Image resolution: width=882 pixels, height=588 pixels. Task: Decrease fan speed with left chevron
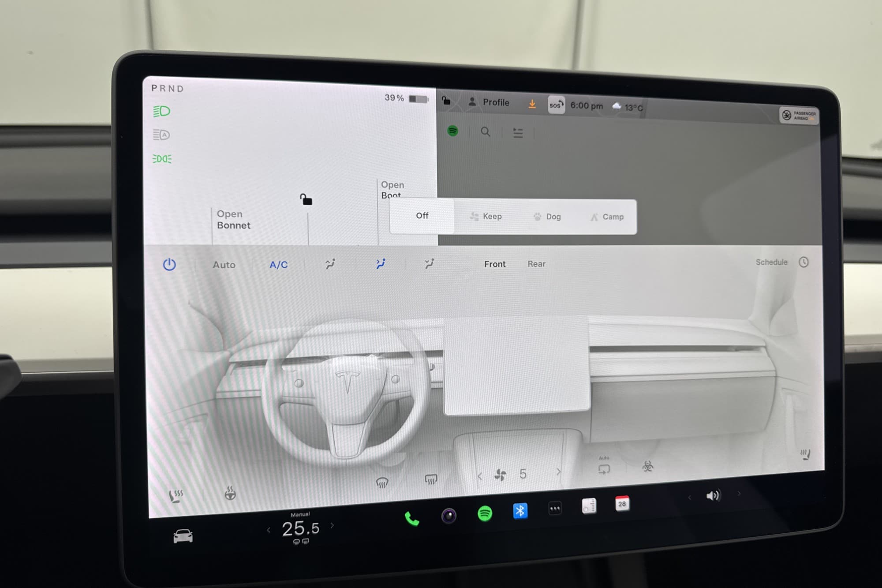click(480, 476)
